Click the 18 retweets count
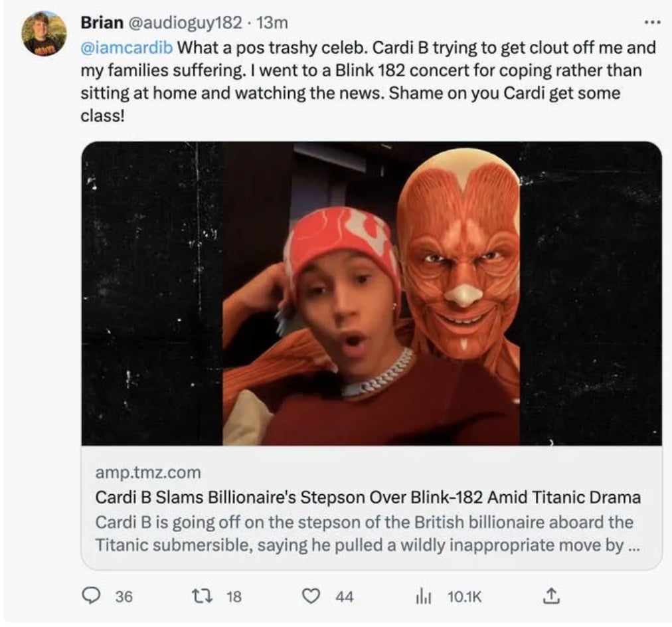 pos(234,596)
